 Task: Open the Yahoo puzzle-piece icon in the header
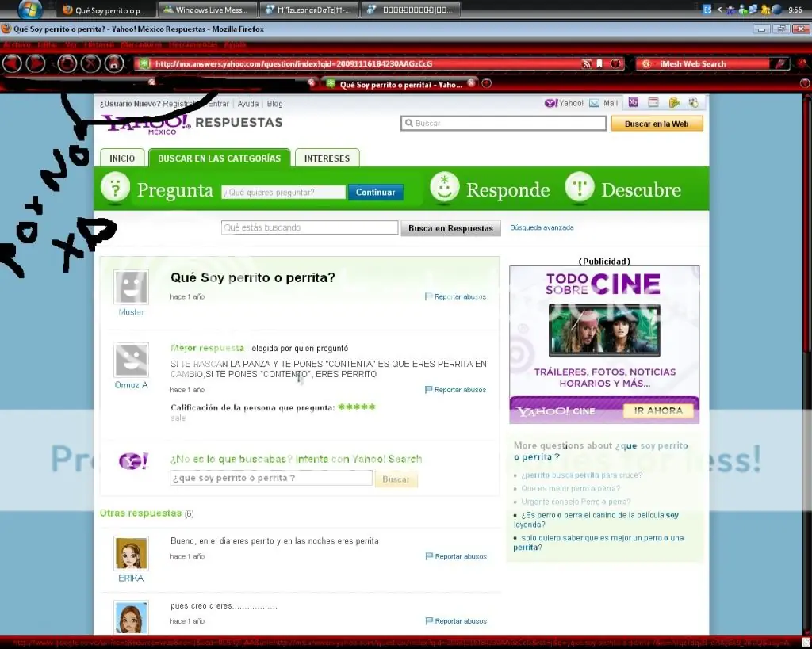pos(674,102)
